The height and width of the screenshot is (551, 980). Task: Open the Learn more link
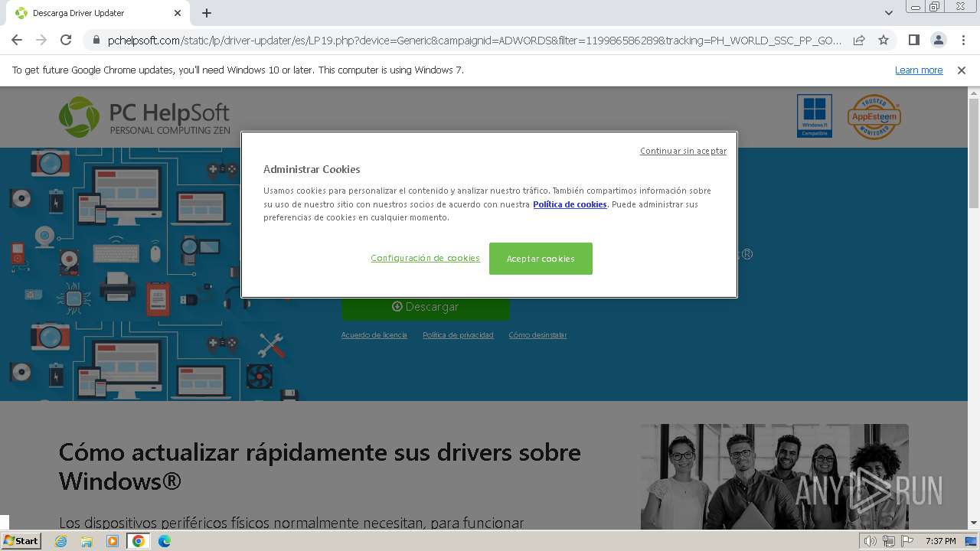click(x=919, y=70)
